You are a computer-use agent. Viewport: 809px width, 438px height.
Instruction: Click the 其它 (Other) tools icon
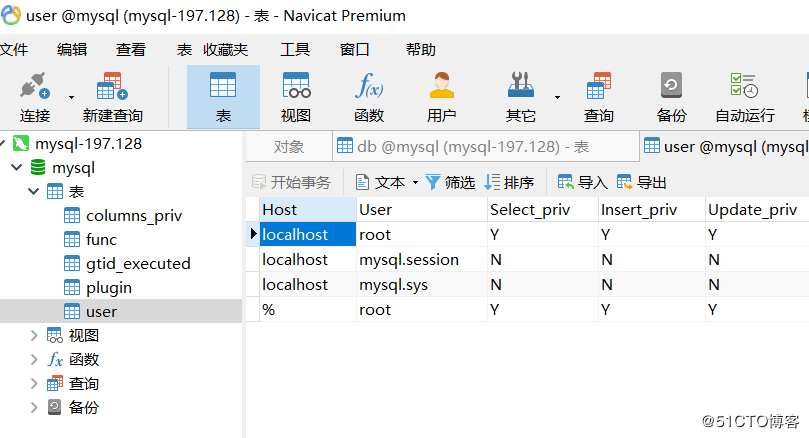point(521,97)
